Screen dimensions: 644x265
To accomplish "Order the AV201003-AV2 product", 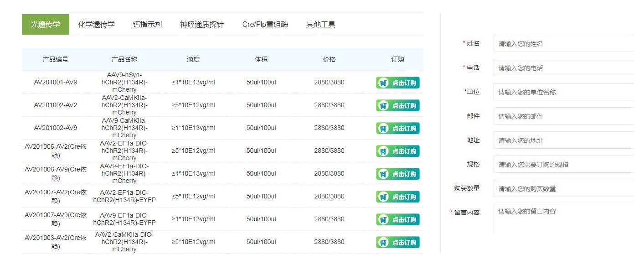I will pyautogui.click(x=397, y=242).
